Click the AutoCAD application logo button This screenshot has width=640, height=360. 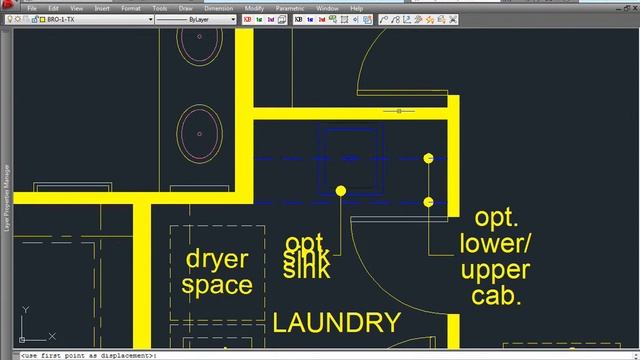[x=8, y=4]
